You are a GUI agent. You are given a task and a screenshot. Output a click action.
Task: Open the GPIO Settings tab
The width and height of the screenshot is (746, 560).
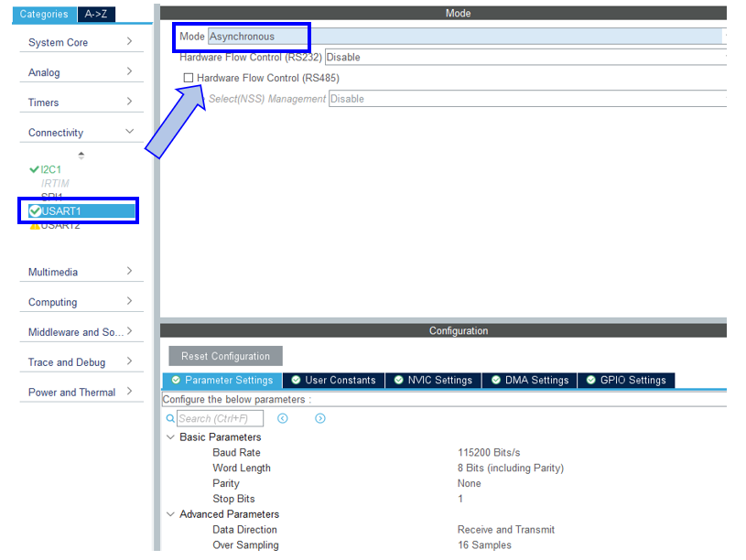pos(626,380)
